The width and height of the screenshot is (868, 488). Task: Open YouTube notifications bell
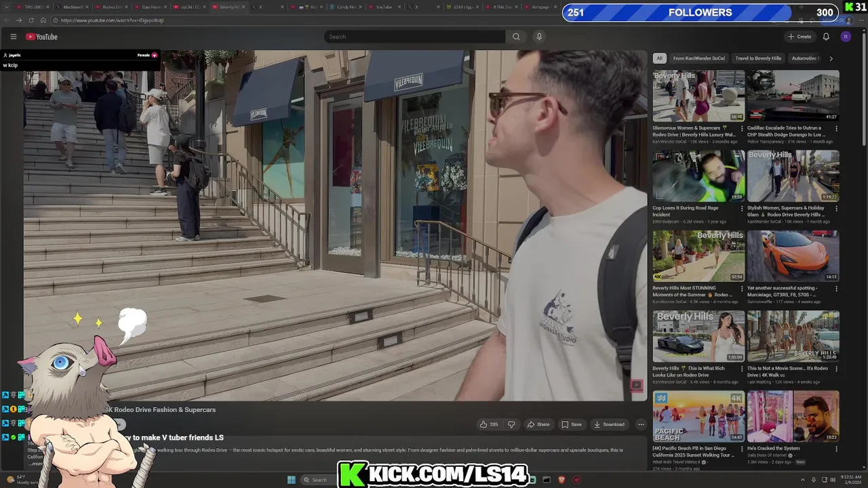coord(826,37)
